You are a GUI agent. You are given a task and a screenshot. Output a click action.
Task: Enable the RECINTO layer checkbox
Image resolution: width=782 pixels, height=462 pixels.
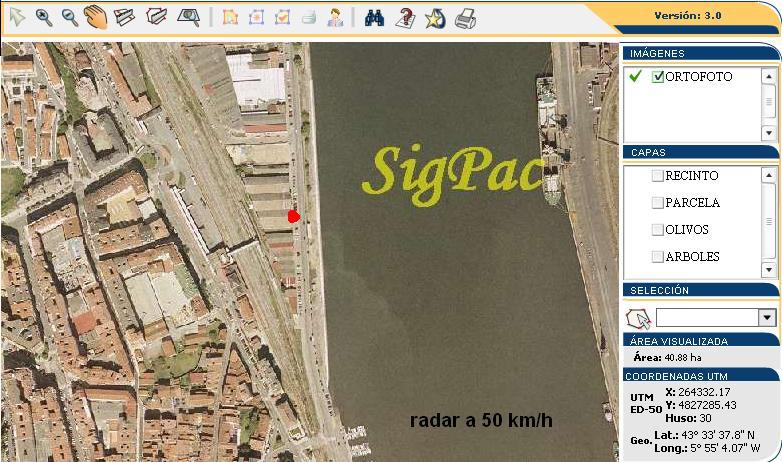click(657, 176)
